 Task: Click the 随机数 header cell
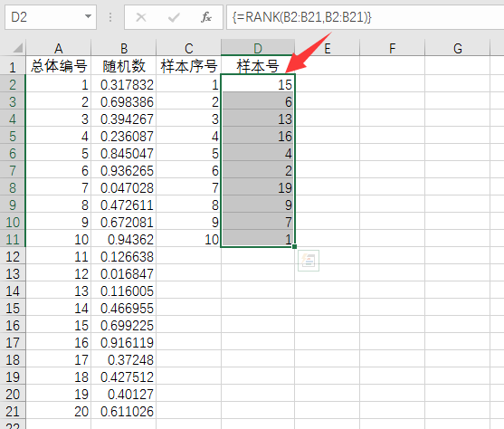(124, 65)
